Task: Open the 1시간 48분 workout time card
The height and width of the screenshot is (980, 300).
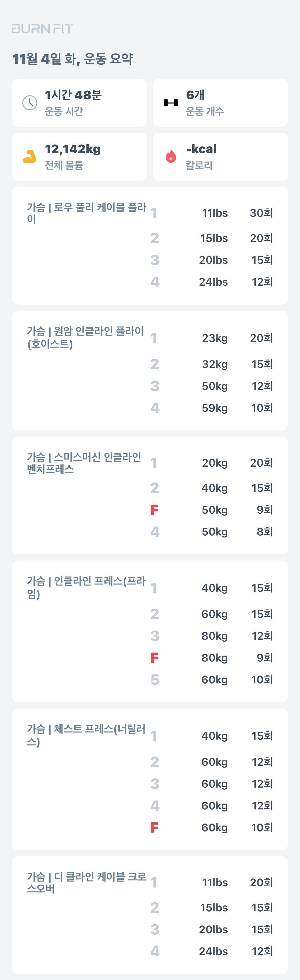Action: pyautogui.click(x=79, y=103)
